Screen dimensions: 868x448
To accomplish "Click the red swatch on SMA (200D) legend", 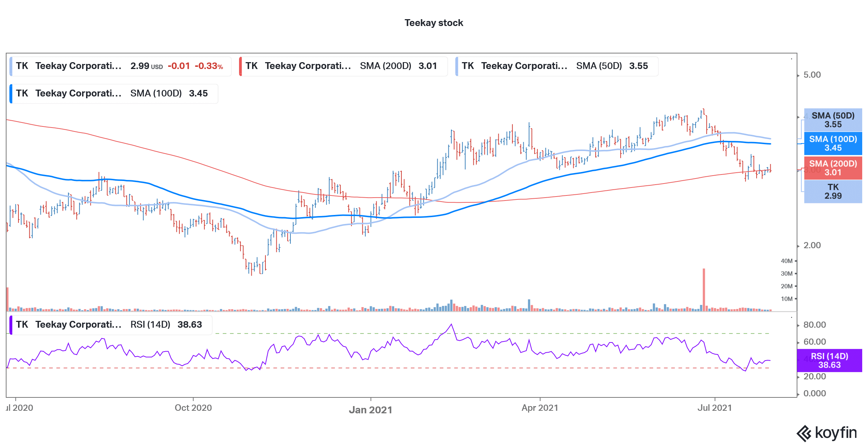I will pos(241,66).
